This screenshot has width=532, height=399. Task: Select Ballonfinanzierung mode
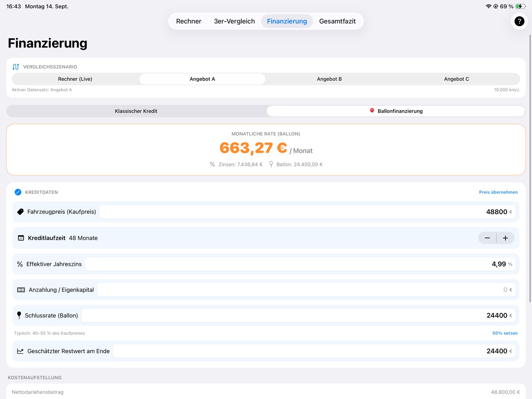point(396,111)
